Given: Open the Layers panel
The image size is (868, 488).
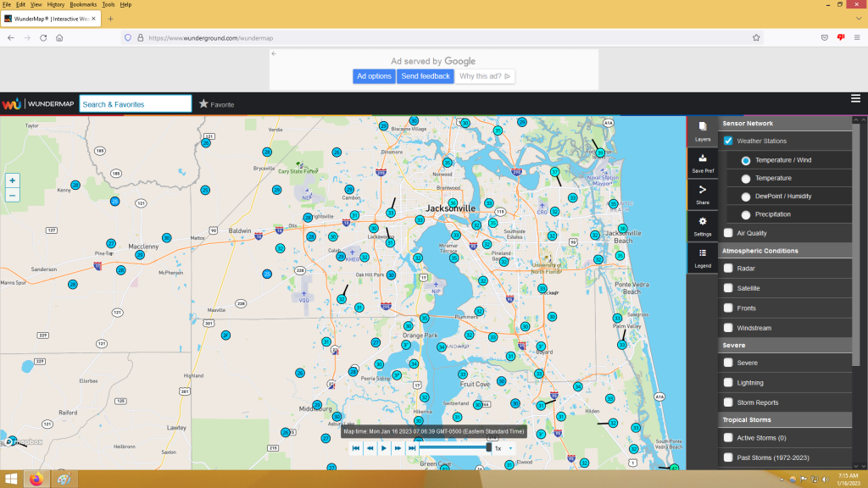Looking at the screenshot, I should tap(703, 131).
